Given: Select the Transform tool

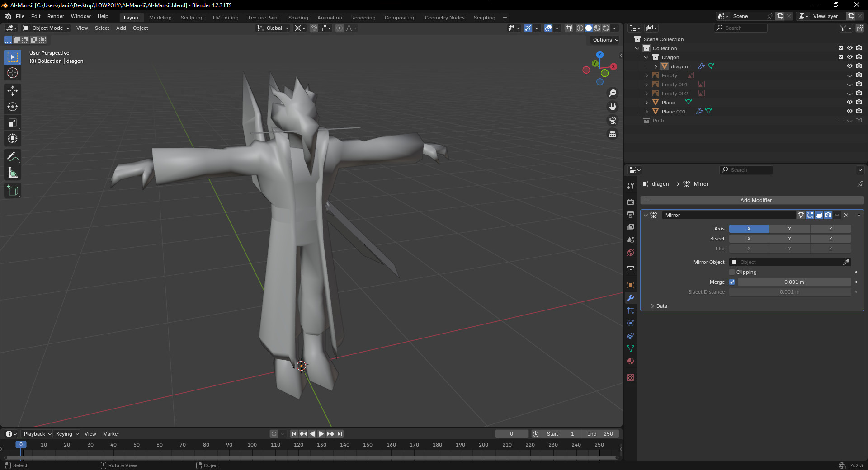Looking at the screenshot, I should pyautogui.click(x=13, y=138).
